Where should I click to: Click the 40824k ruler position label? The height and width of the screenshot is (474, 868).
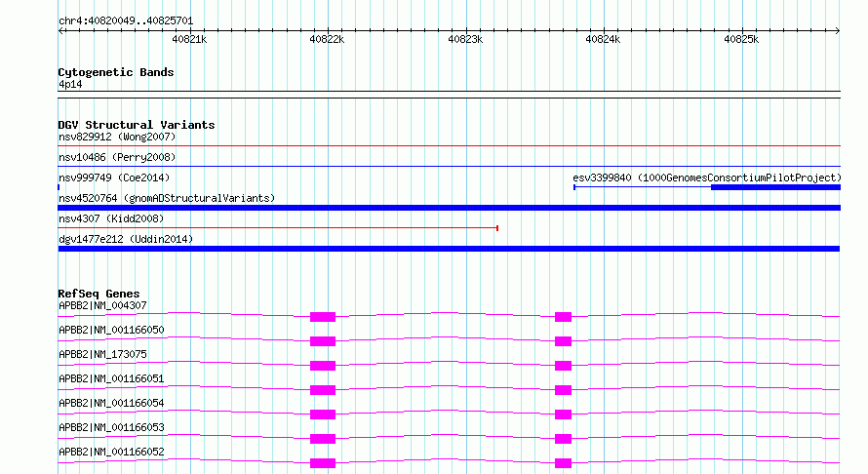click(x=603, y=39)
